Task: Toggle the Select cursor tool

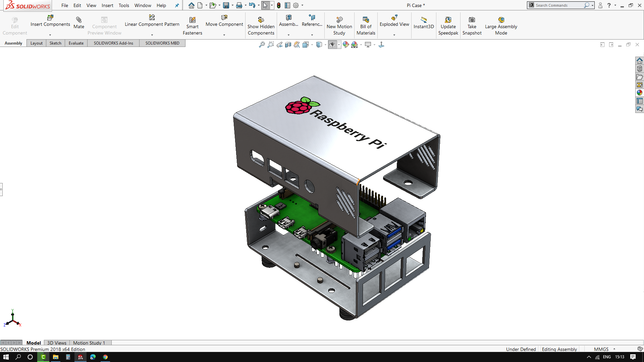Action: [265, 5]
